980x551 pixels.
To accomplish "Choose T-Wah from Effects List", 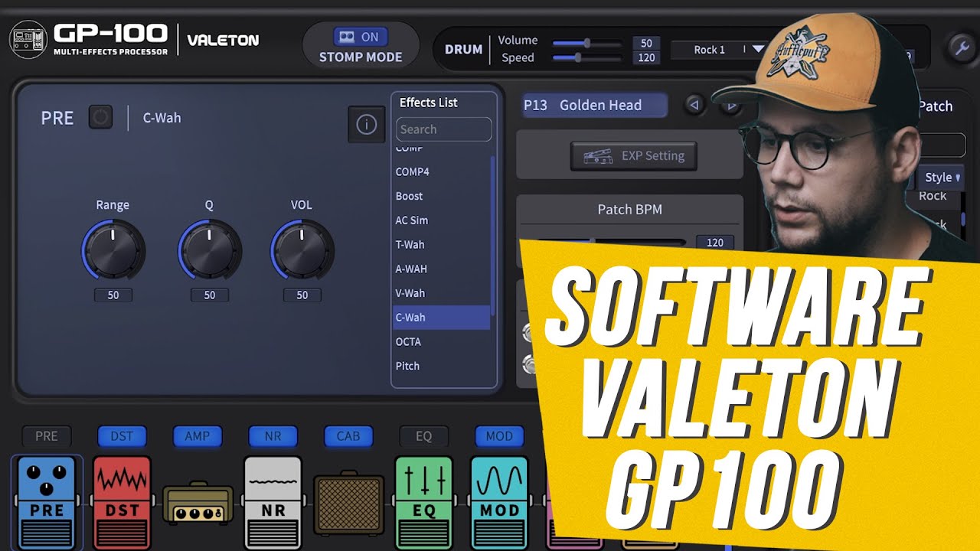I will pos(441,245).
